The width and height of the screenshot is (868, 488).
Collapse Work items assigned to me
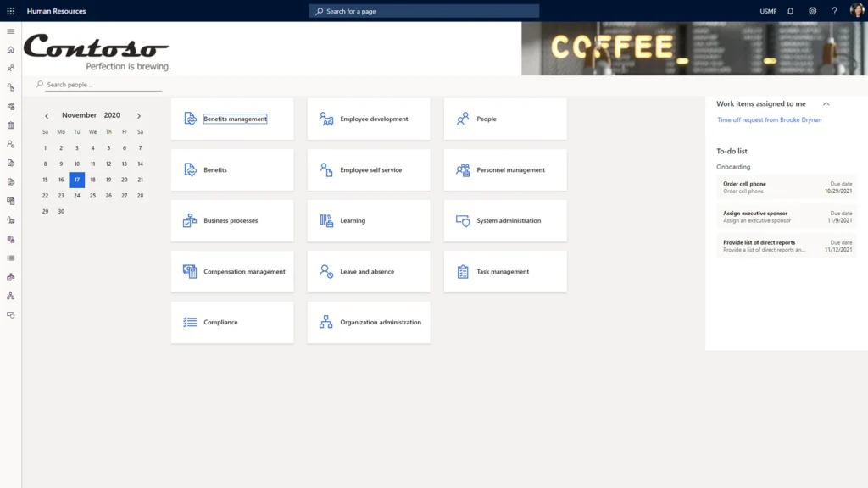826,103
